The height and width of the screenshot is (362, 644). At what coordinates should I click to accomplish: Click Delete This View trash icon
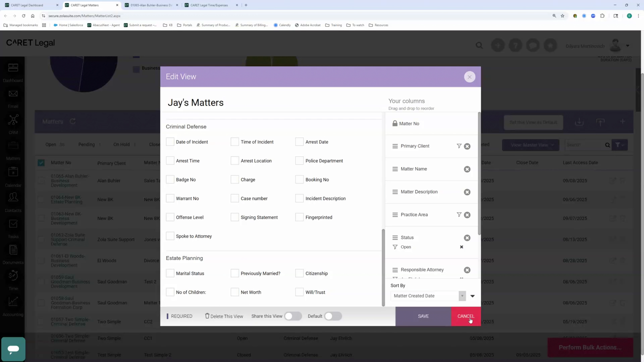(207, 316)
